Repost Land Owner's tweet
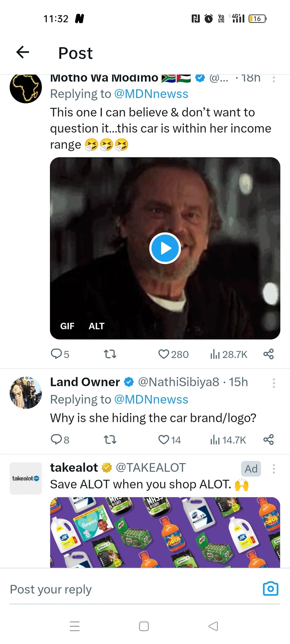The image size is (290, 644). point(110,440)
